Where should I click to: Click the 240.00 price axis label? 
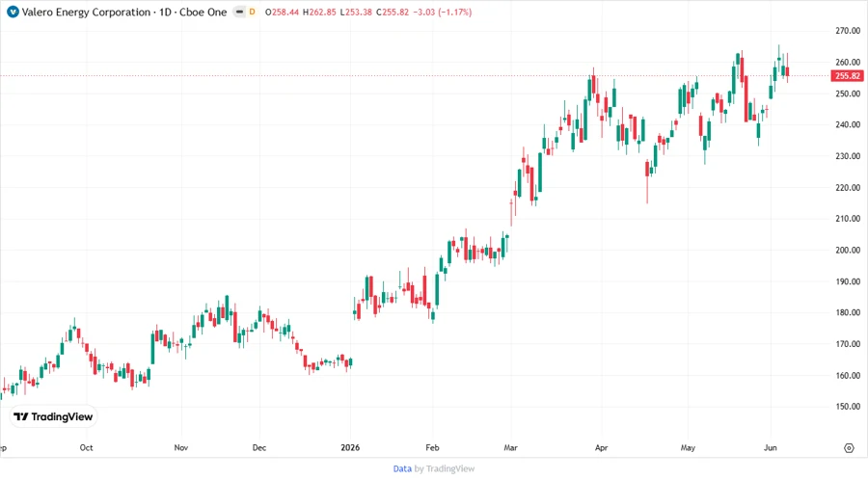848,125
